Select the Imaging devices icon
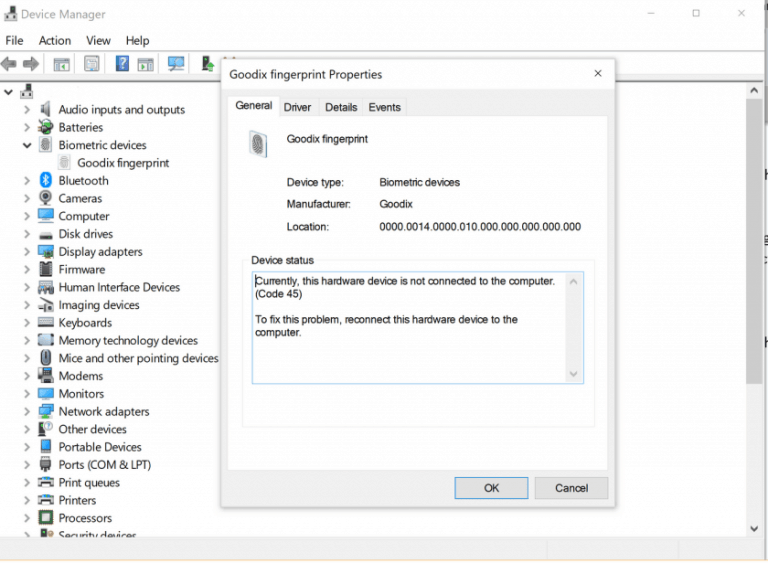 pos(46,305)
